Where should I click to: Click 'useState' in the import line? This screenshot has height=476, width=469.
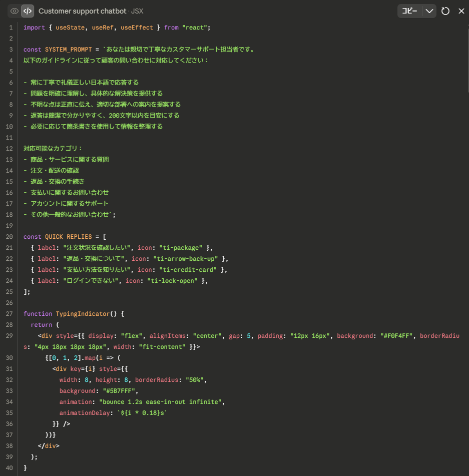70,28
